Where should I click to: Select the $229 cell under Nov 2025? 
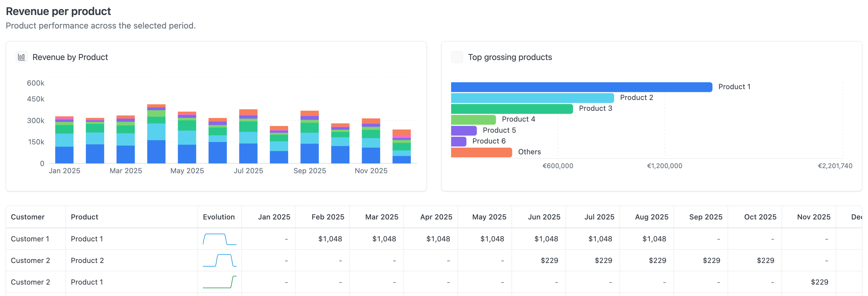(819, 282)
